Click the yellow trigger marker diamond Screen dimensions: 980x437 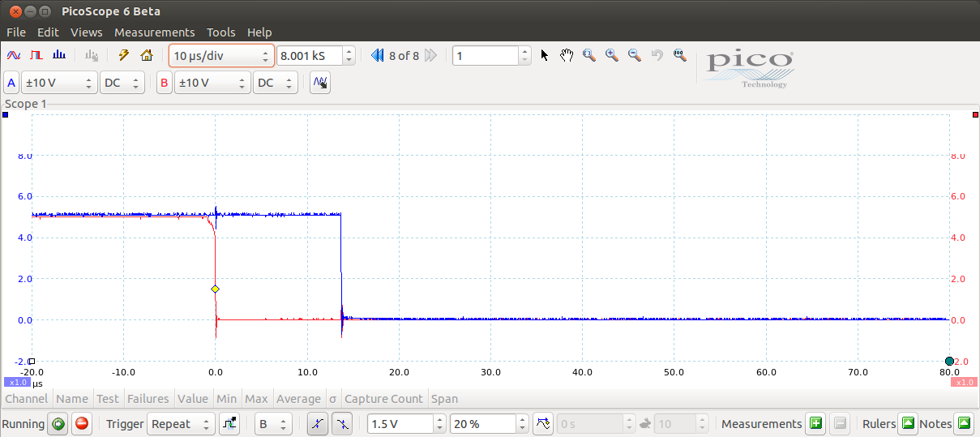click(x=215, y=289)
